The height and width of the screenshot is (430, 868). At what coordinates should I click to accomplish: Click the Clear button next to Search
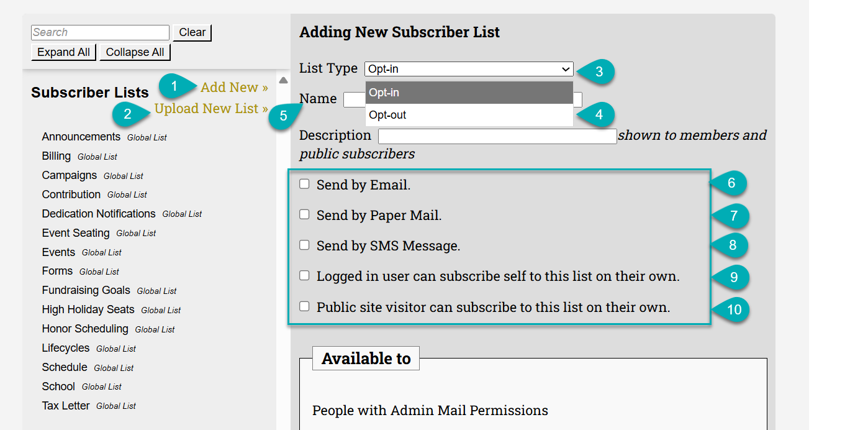tap(192, 32)
